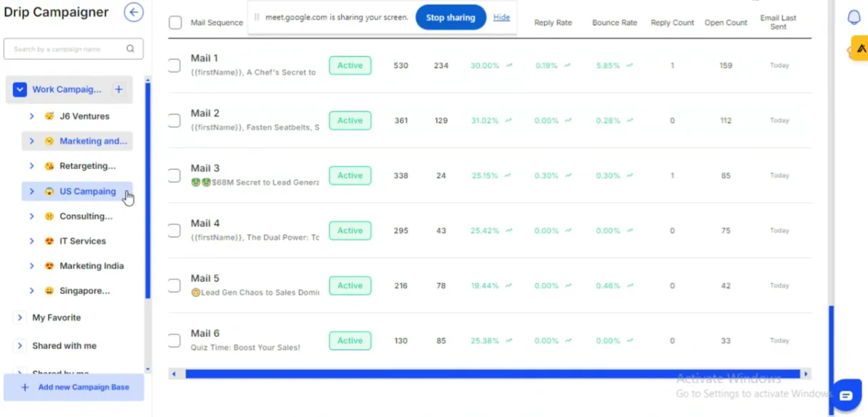Viewport: 868px width, 417px height.
Task: Click the Hide link on sharing bar
Action: (501, 17)
